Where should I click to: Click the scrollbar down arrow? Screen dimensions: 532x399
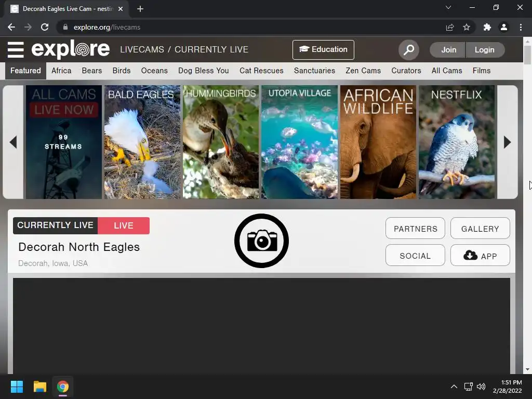(x=527, y=369)
